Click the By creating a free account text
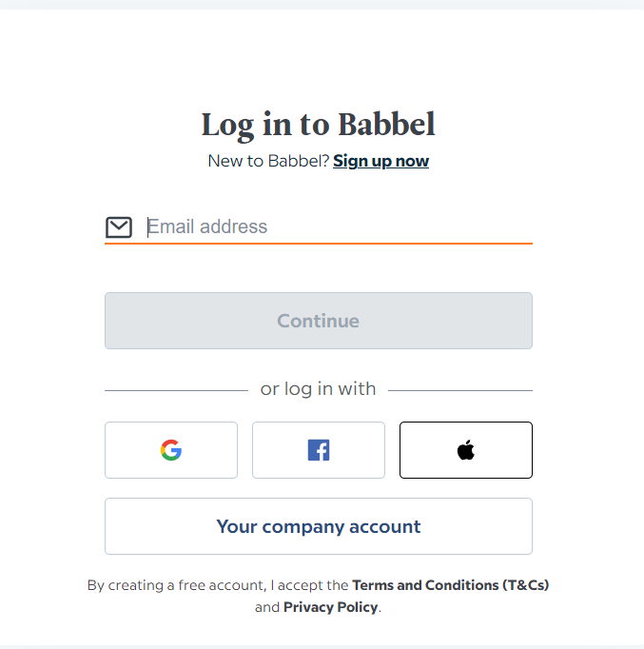This screenshot has width=644, height=649. pyautogui.click(x=169, y=585)
